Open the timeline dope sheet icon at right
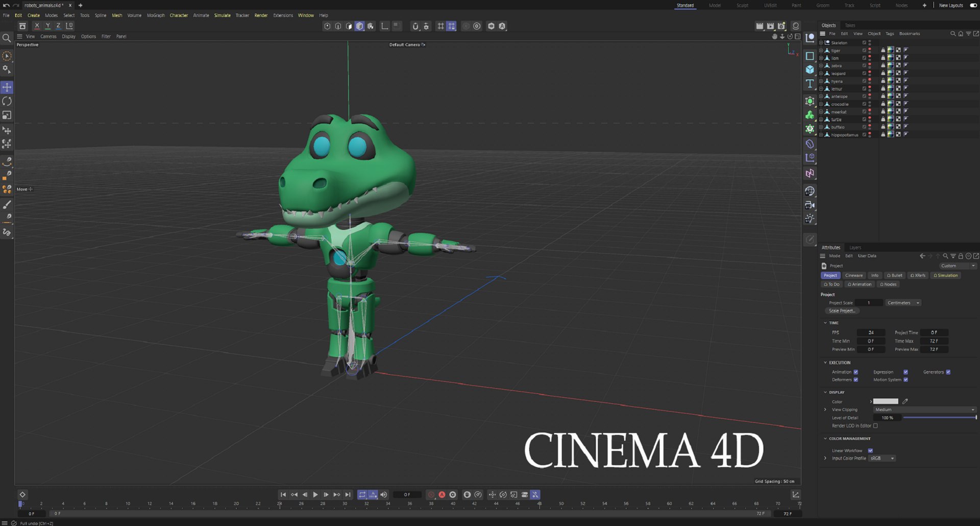The image size is (980, 526). coord(795,494)
